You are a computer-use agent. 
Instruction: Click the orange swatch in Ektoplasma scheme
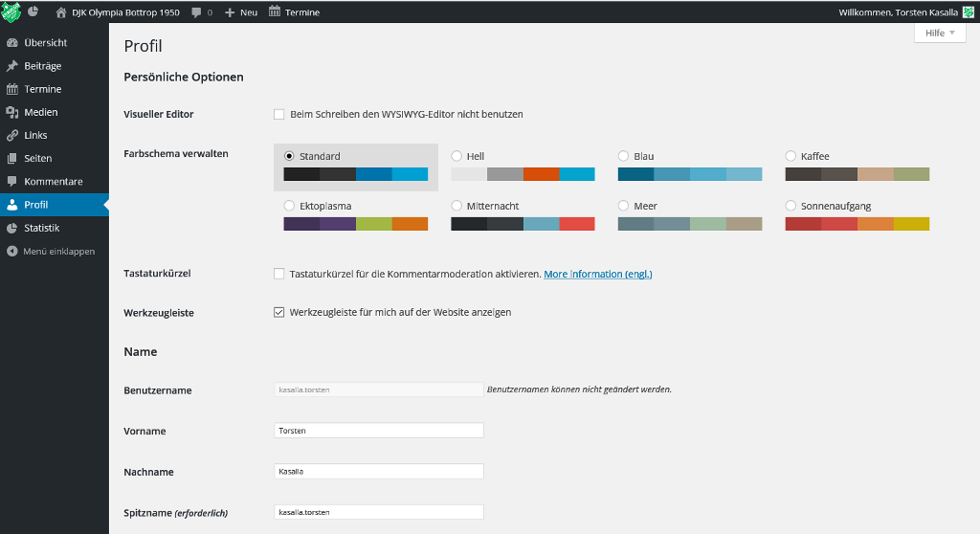coord(410,224)
